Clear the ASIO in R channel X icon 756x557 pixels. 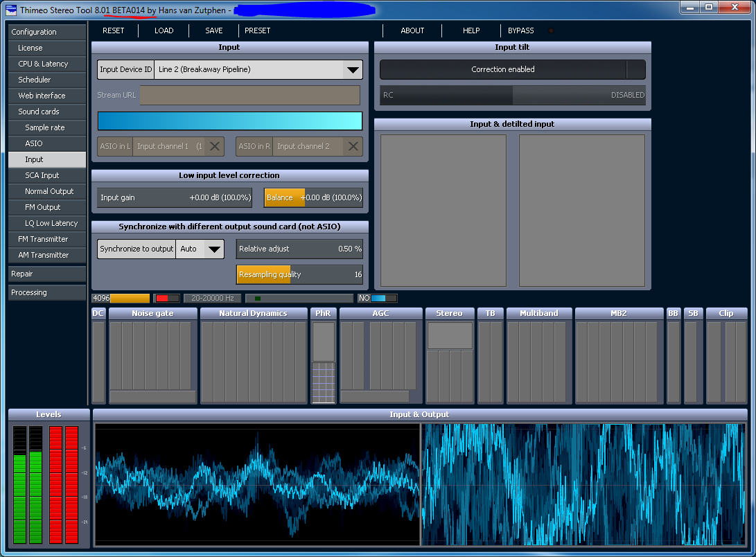point(353,146)
